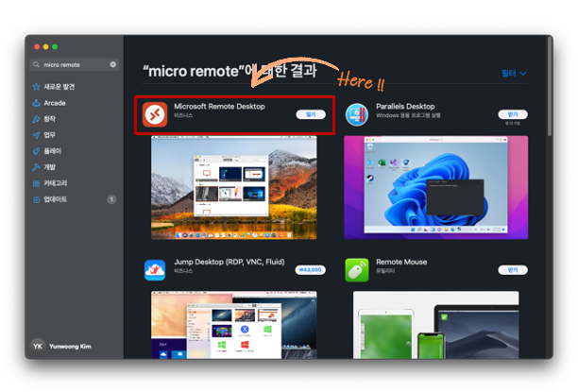The image size is (578, 392).
Task: Open the Microsoft Remote Desktop title
Action: pyautogui.click(x=219, y=106)
